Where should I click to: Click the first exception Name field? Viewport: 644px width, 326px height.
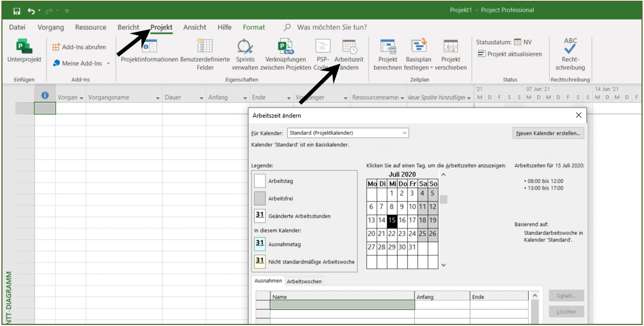[342, 305]
